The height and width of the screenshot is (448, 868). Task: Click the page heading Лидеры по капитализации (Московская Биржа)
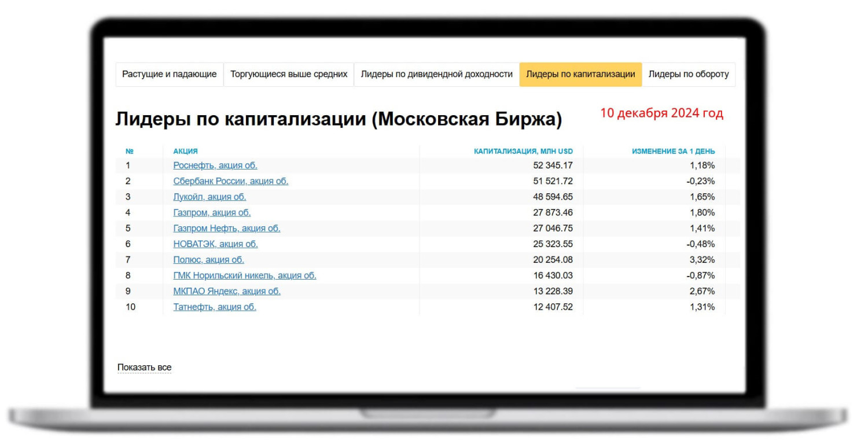click(339, 119)
